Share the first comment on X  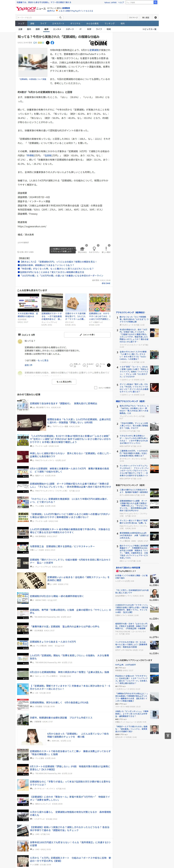tap(108, 365)
